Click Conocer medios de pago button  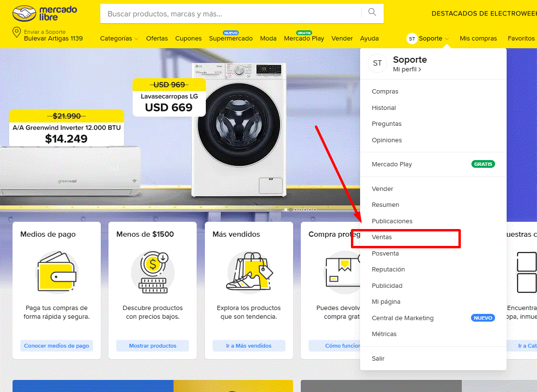pos(56,346)
